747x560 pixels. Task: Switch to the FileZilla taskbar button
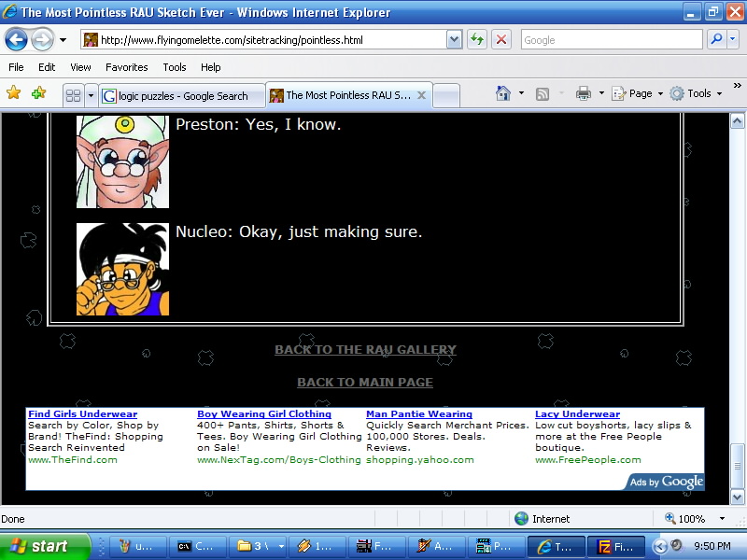click(616, 546)
